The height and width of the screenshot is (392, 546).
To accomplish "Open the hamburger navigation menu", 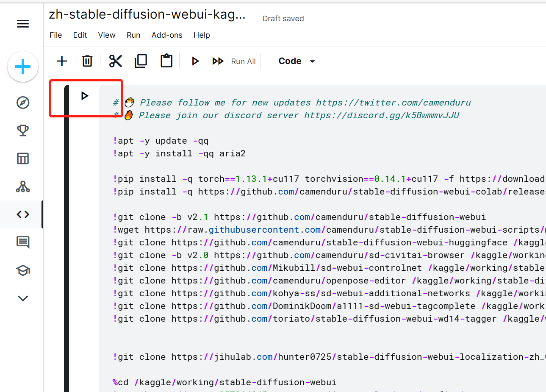I will tap(23, 24).
